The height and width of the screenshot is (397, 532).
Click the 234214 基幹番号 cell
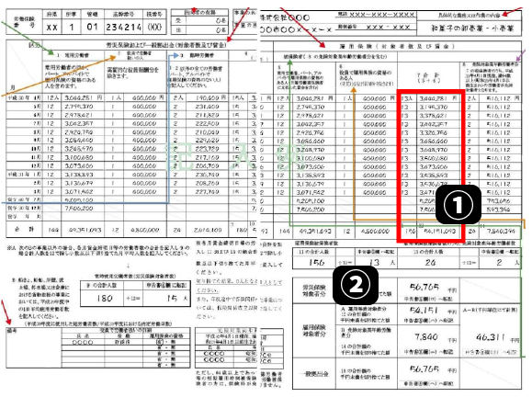[123, 27]
